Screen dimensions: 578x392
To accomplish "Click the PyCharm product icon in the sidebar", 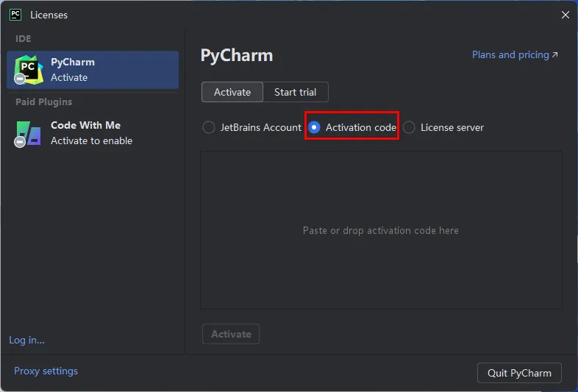I will 29,70.
